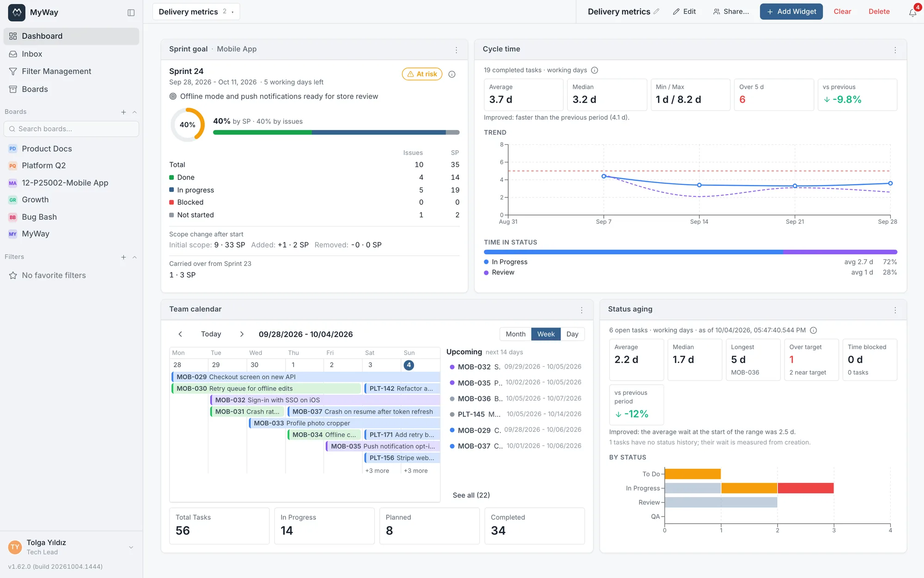Collapse the Boards section

[x=134, y=112]
